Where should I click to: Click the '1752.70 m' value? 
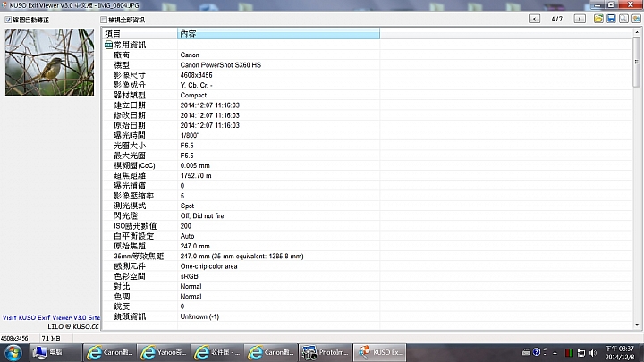(x=196, y=176)
